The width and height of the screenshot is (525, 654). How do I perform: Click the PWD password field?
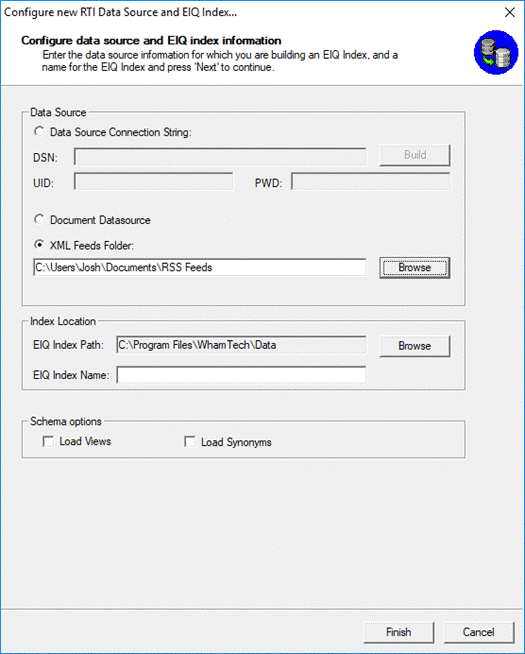click(371, 181)
